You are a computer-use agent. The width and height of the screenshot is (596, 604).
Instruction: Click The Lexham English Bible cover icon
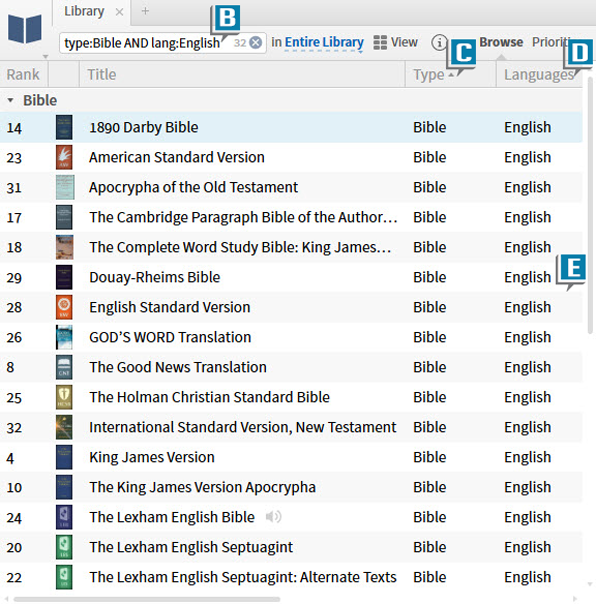click(x=64, y=517)
